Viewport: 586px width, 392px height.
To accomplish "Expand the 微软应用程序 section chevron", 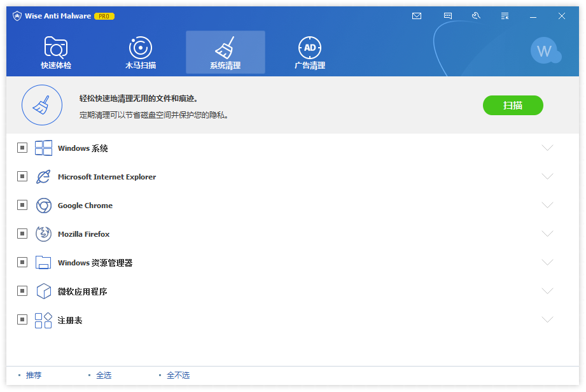I will (547, 291).
